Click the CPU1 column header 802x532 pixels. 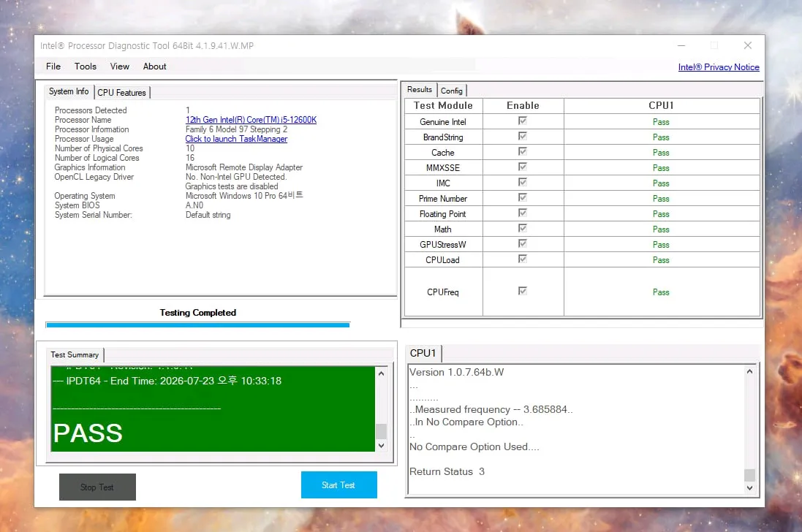coord(662,106)
